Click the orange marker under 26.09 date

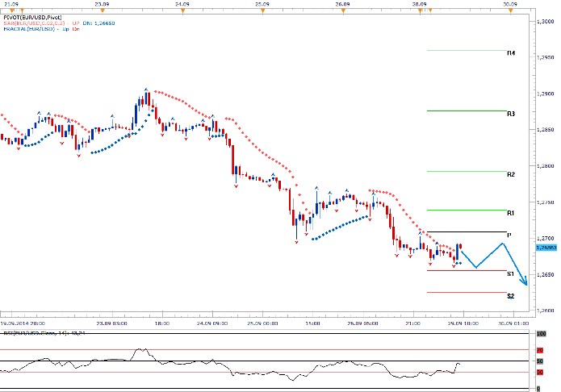pyautogui.click(x=341, y=9)
